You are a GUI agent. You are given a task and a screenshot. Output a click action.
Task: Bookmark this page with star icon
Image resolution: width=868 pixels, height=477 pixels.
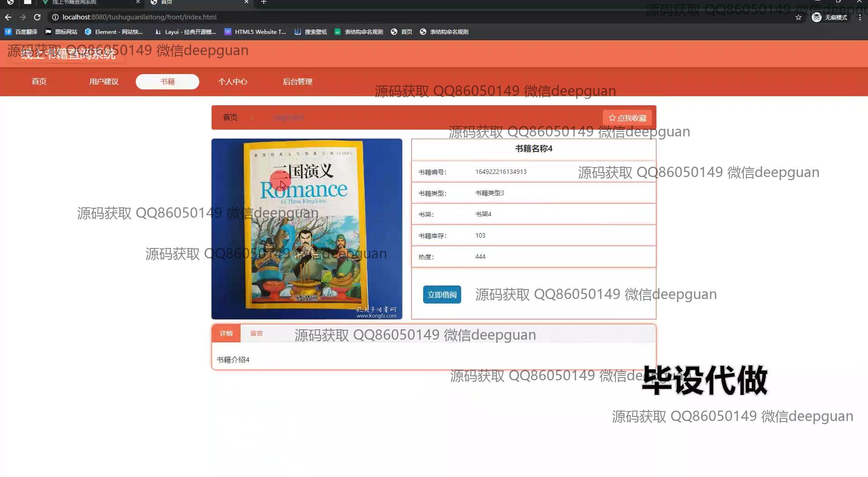(x=798, y=17)
